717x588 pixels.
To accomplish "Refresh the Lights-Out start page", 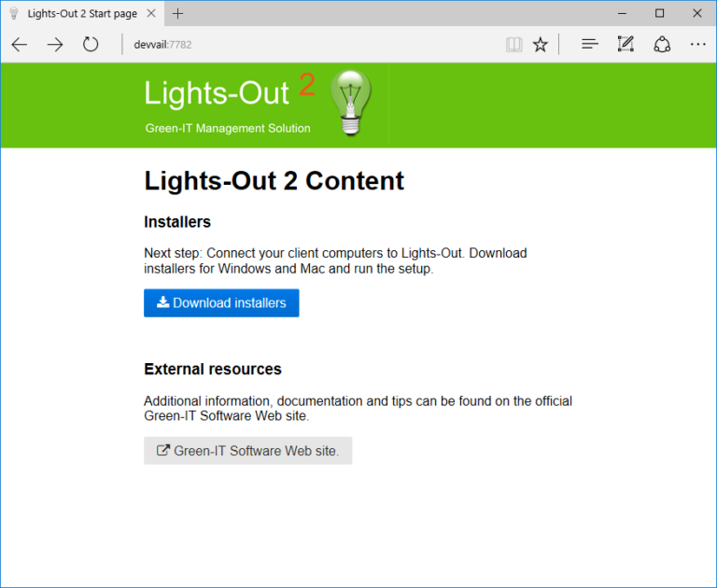I will (91, 44).
